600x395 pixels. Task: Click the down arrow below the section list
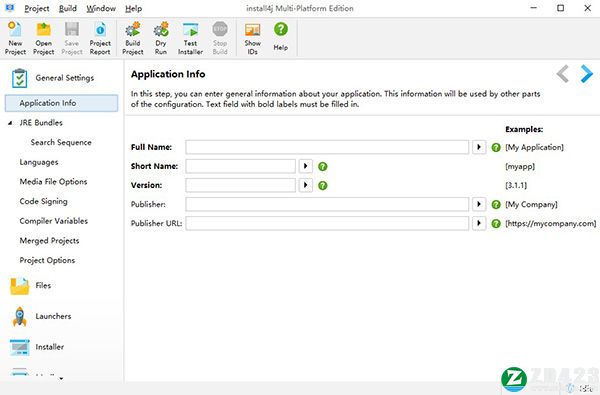[61, 379]
